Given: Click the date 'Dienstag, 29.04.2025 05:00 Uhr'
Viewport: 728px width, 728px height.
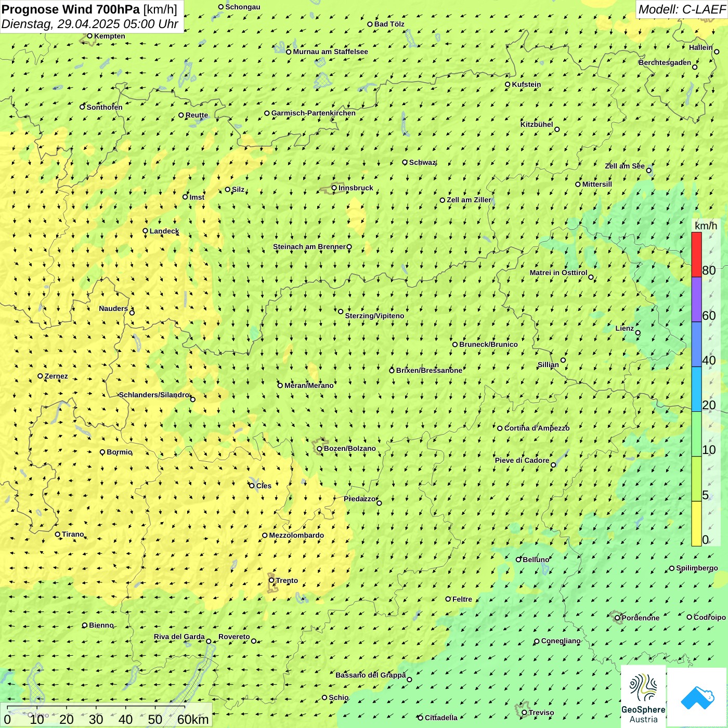Looking at the screenshot, I should click(x=90, y=24).
